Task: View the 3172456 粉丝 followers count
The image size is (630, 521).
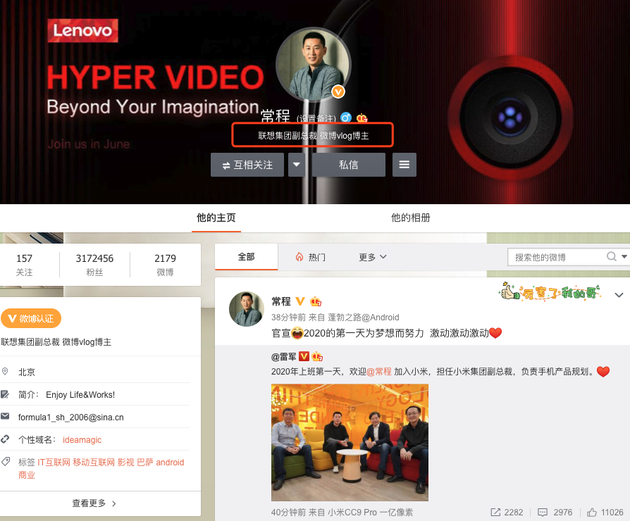Action: [x=95, y=265]
